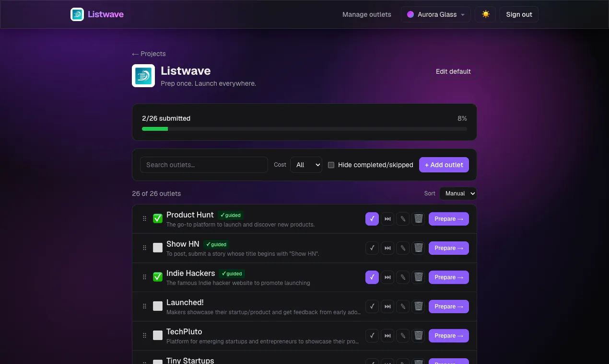Image resolution: width=609 pixels, height=364 pixels.
Task: Open the Sort Manual dropdown
Action: coord(458,193)
